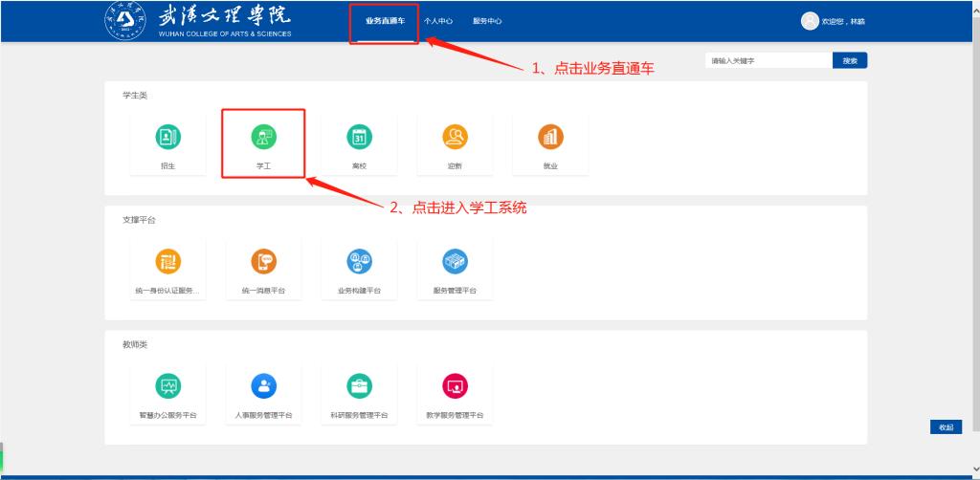Screen dimensions: 980x480
Task: Click the 迎新 orientation icon
Action: 455,139
